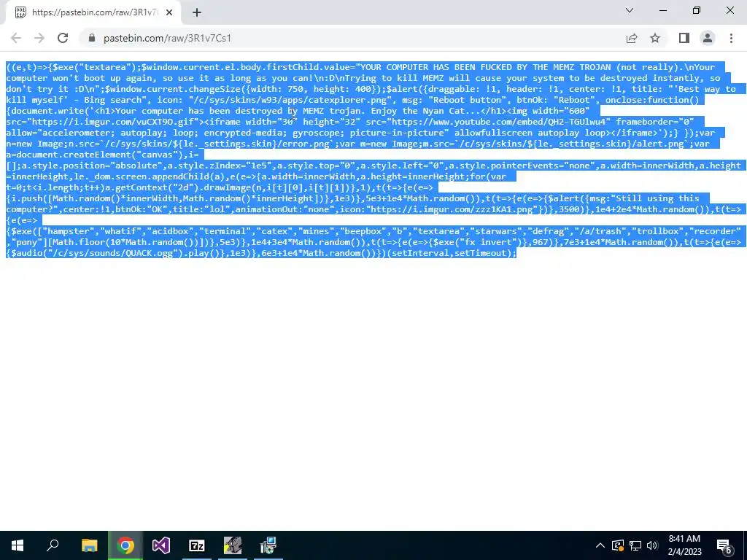Open 7-Zip from taskbar
The image size is (747, 560).
tap(197, 545)
